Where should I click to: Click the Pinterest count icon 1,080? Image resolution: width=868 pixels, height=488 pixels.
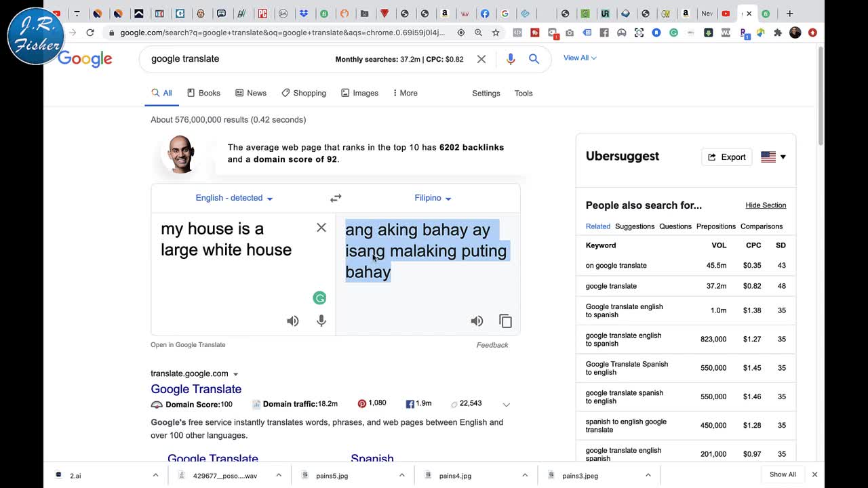pos(362,403)
